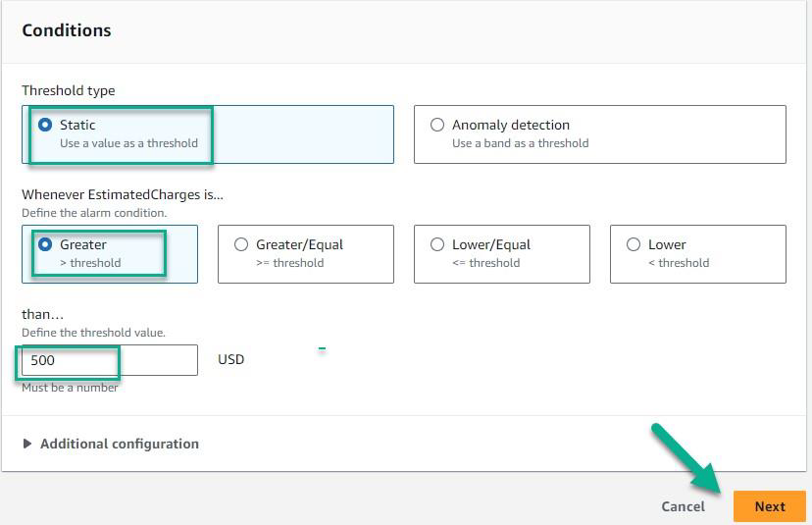The width and height of the screenshot is (812, 525).
Task: Click the '> threshold' description text
Action: (90, 263)
